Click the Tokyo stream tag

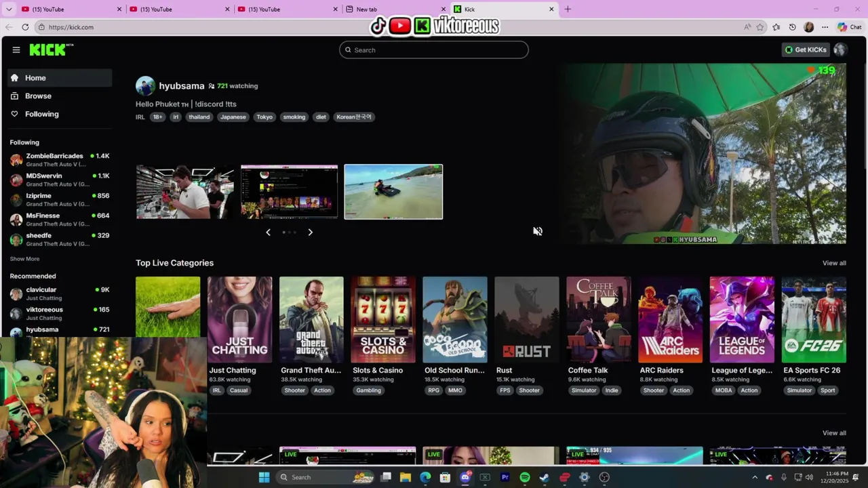[264, 117]
